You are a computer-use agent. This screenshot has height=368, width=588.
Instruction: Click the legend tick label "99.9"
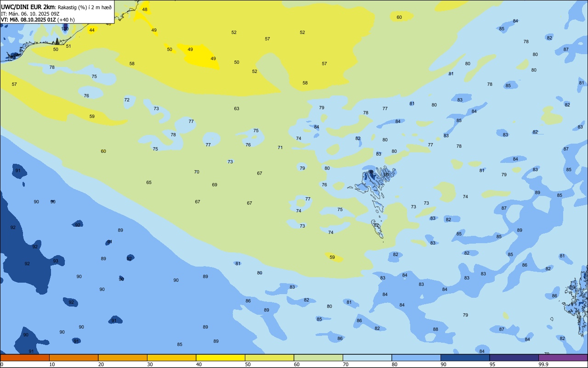[x=543, y=364]
